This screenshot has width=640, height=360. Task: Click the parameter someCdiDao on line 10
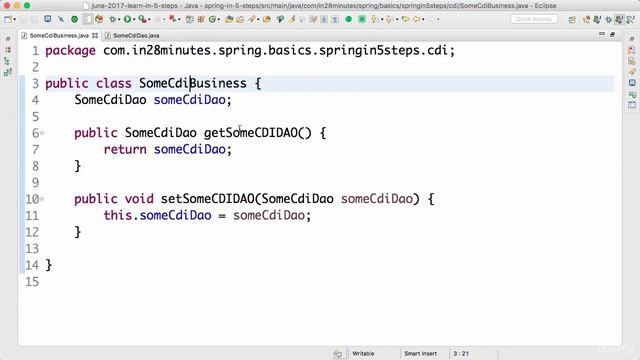(x=377, y=199)
